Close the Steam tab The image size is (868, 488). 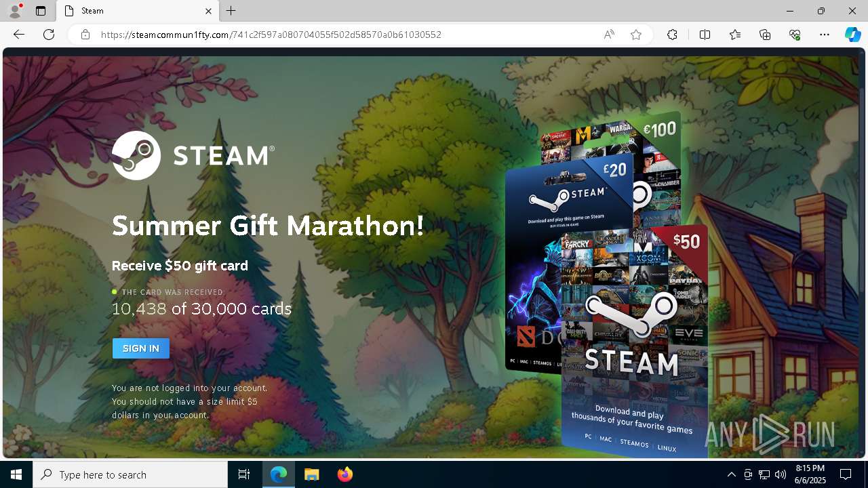209,11
